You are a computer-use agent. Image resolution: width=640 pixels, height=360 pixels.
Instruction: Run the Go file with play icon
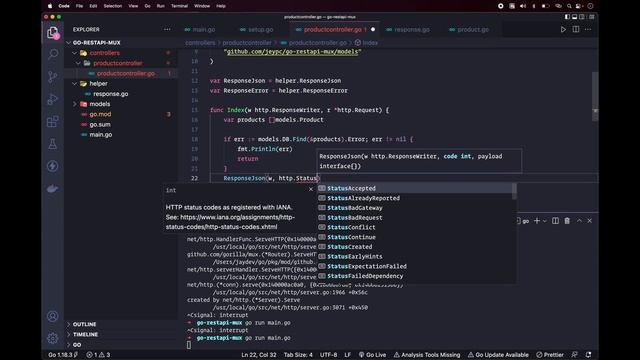[x=563, y=29]
